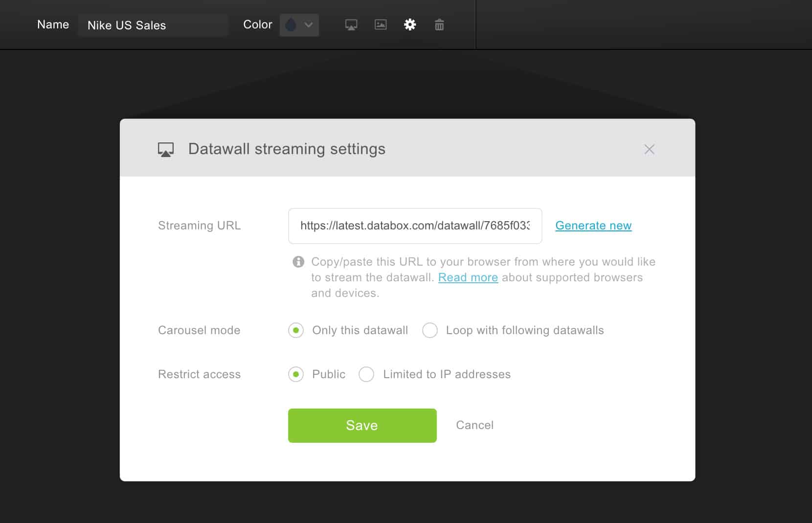Set restrict access to Public
Viewport: 812px width, 523px height.
point(296,374)
